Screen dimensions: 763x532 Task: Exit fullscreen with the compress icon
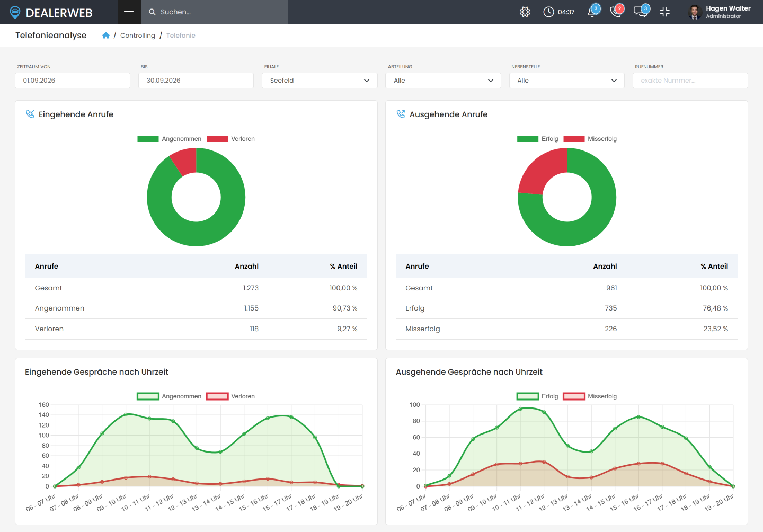(x=665, y=12)
